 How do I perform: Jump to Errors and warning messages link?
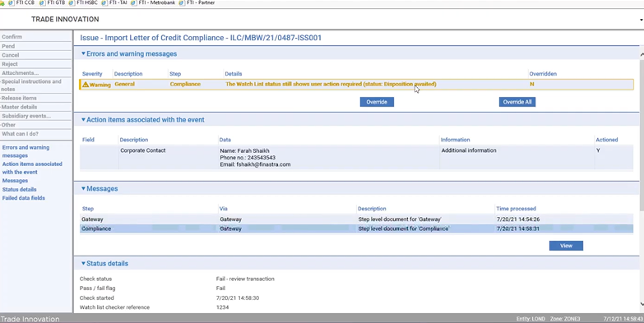coord(25,151)
